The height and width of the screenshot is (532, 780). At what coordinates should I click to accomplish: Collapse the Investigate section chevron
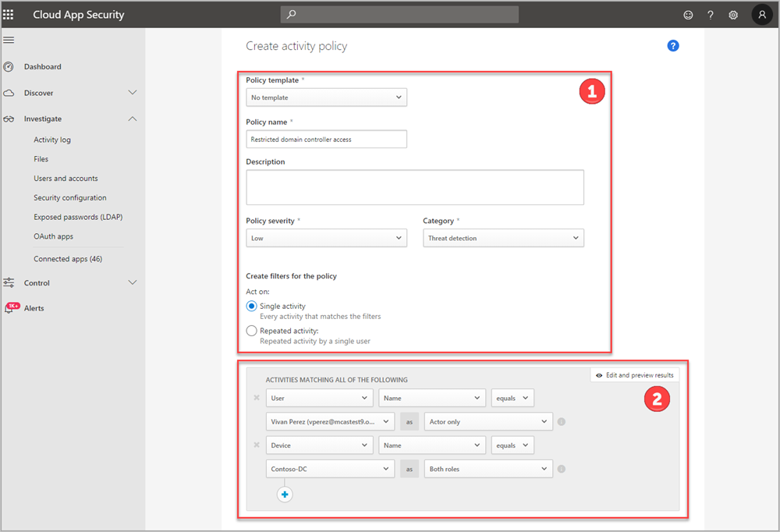tap(133, 119)
